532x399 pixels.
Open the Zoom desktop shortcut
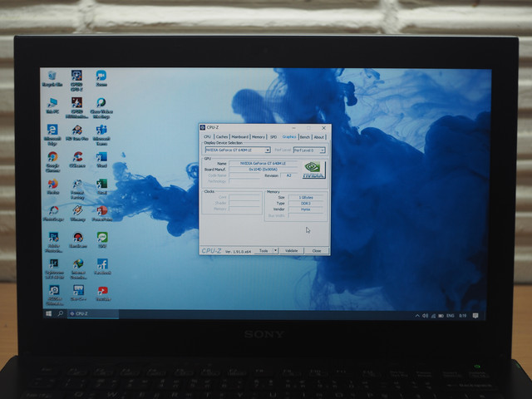[101, 78]
